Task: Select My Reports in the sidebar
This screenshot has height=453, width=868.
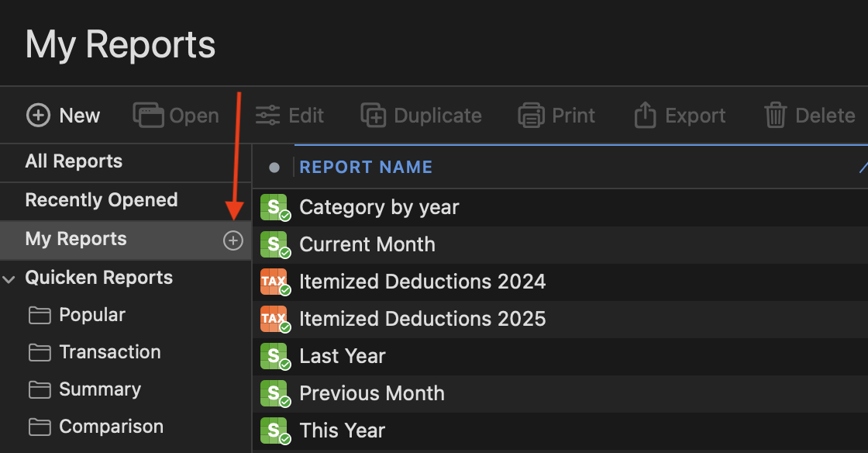Action: pyautogui.click(x=76, y=239)
